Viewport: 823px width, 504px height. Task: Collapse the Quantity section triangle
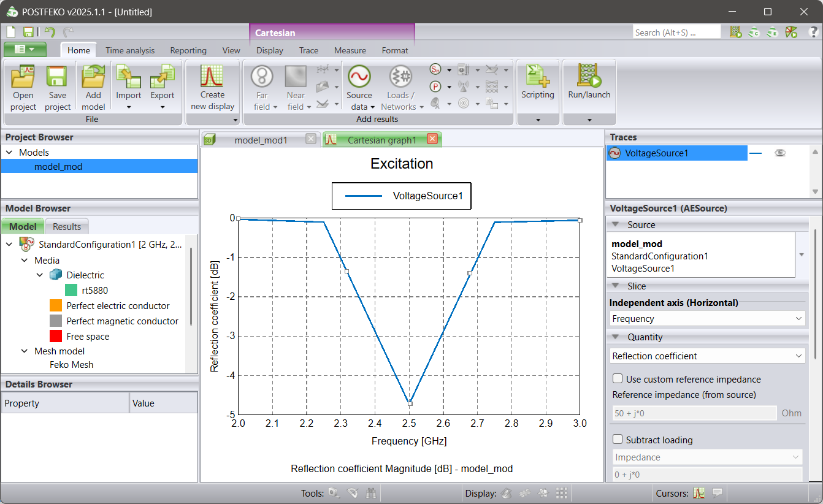615,337
